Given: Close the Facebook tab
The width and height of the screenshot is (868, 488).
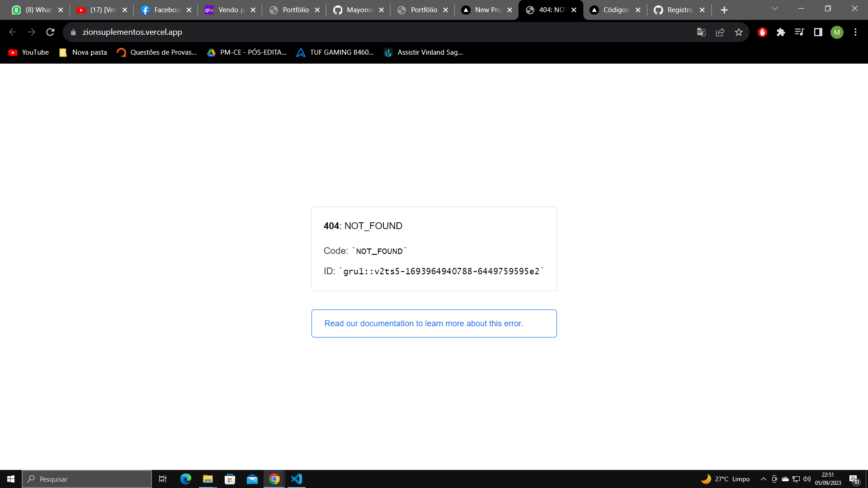Looking at the screenshot, I should [x=189, y=10].
